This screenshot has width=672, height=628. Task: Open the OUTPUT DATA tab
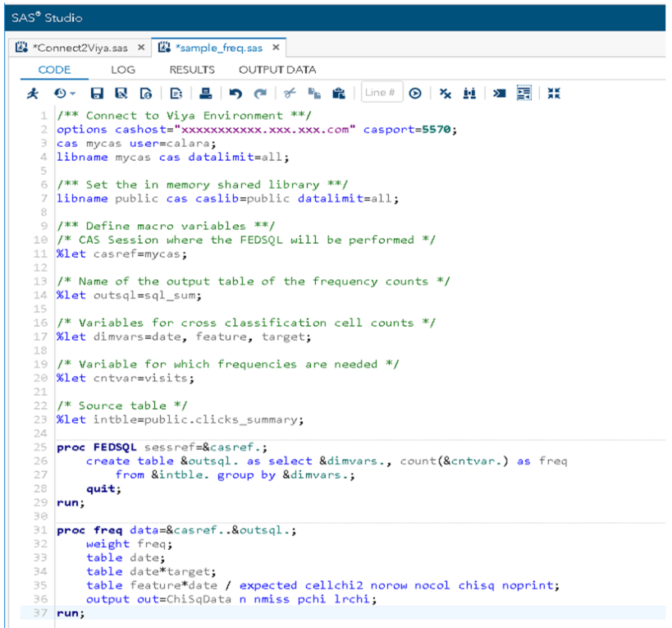[277, 70]
